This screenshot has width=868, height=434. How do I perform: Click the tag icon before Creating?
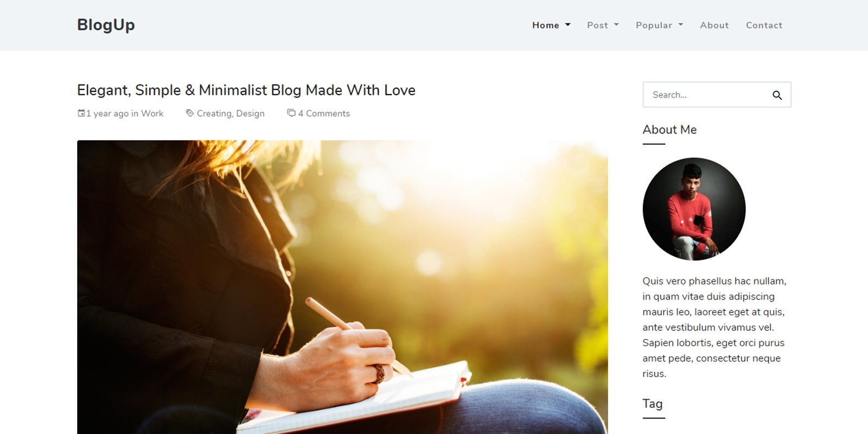pos(190,113)
